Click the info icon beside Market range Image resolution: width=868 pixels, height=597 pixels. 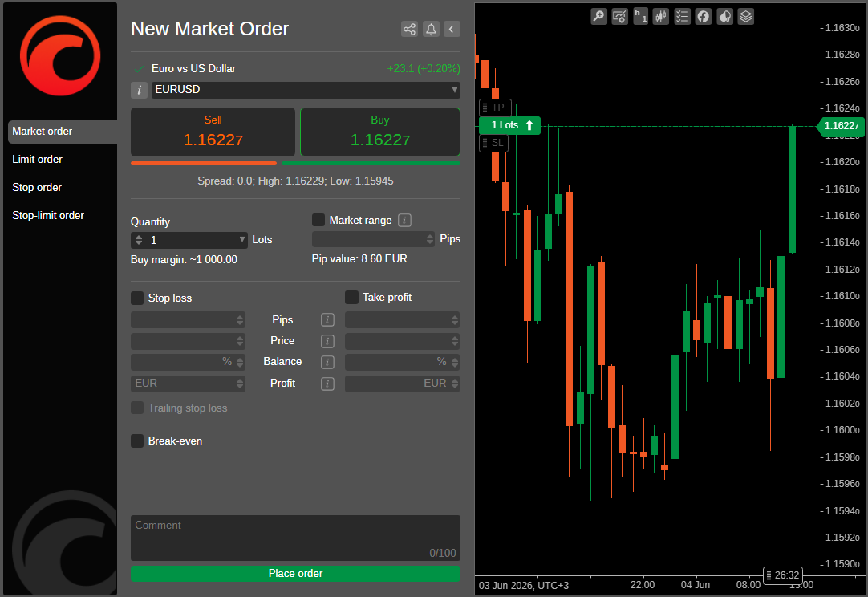coord(404,221)
